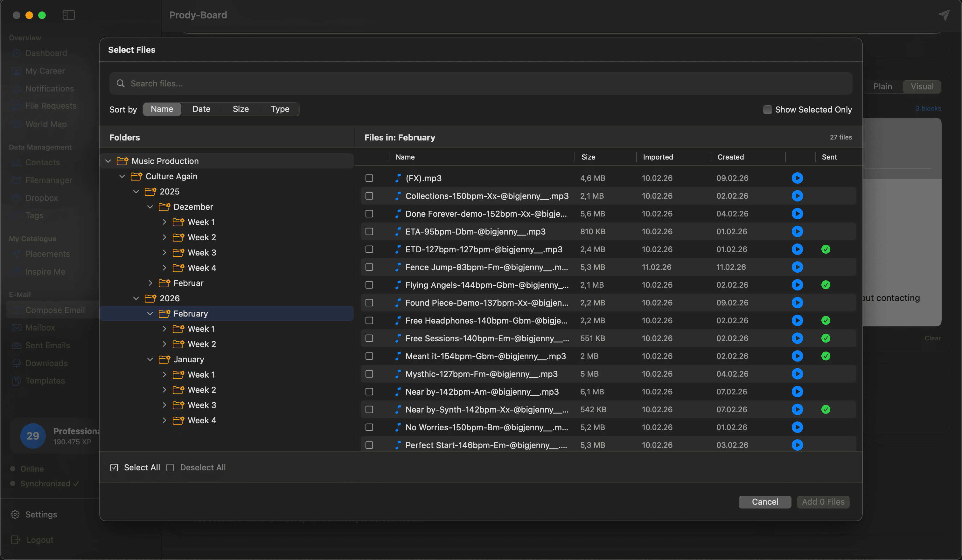Play the (FX).mp3 audio preview
The height and width of the screenshot is (560, 962).
coord(798,178)
